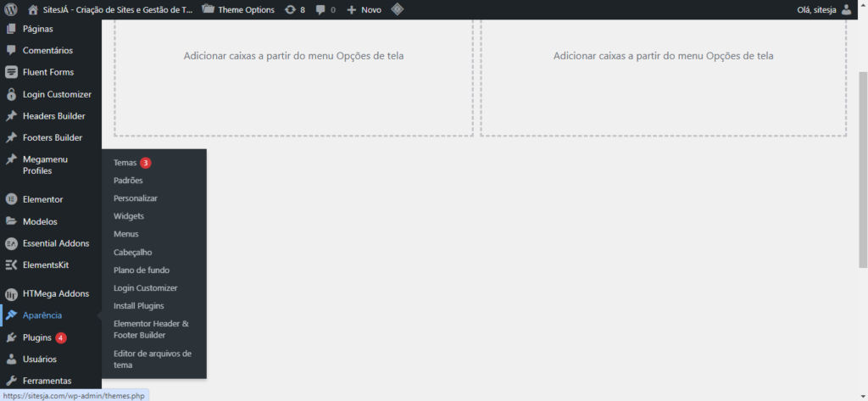Click the WordPress logo icon

coord(11,9)
